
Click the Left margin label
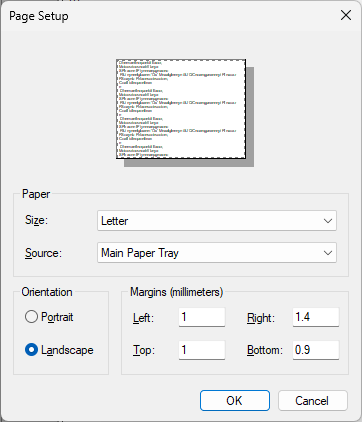click(x=143, y=318)
